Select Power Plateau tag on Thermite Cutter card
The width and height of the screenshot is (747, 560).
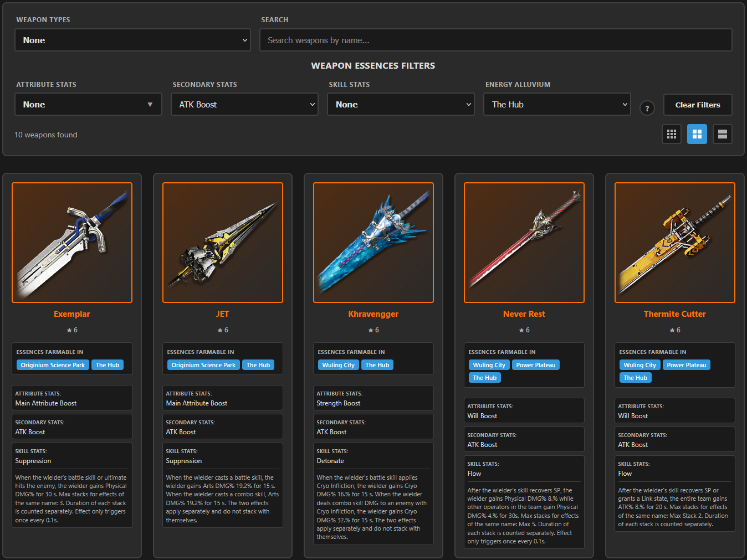(x=687, y=365)
